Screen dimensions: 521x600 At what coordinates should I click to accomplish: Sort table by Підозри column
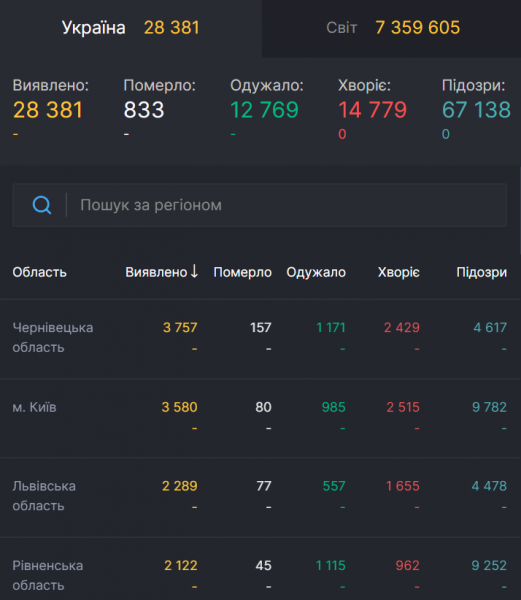coord(482,272)
